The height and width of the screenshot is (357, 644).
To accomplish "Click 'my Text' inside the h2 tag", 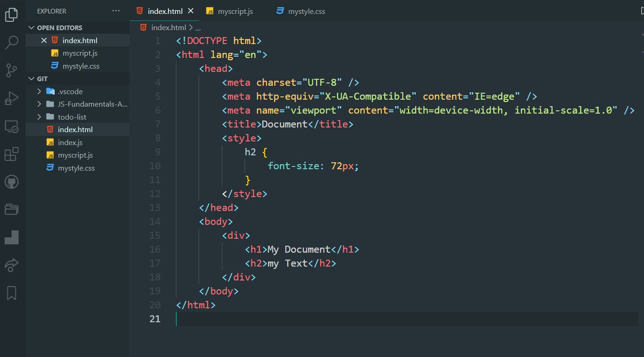I will click(288, 263).
